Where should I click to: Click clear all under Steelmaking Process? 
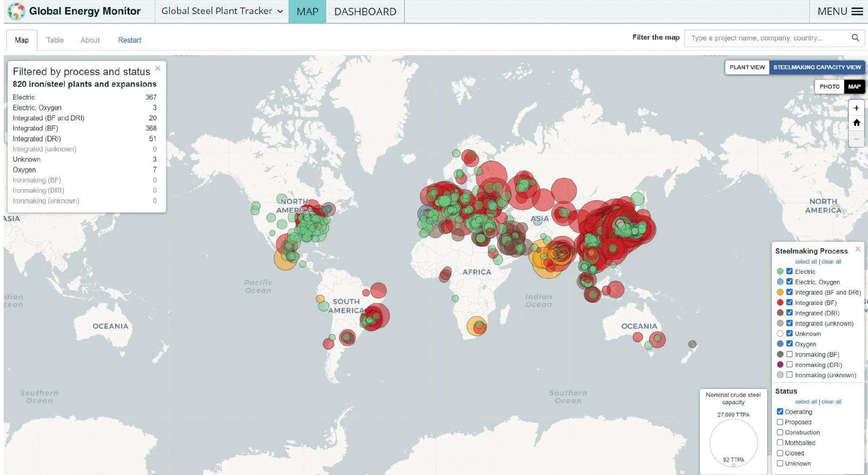coord(831,262)
